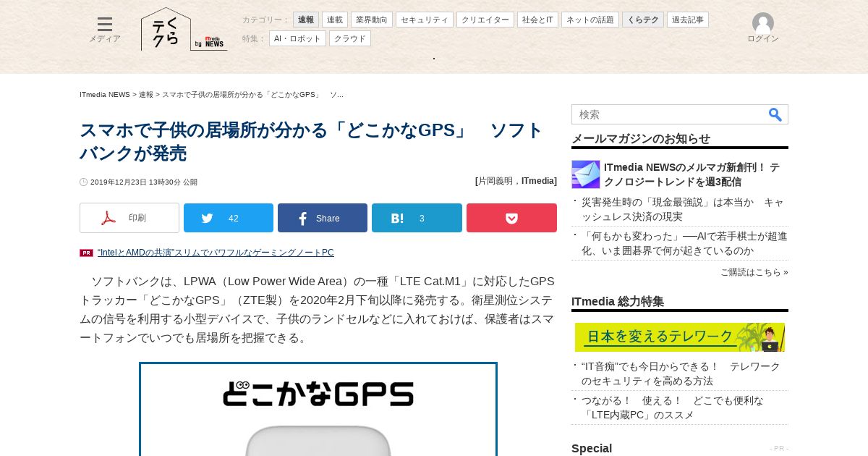Image resolution: width=868 pixels, height=456 pixels.
Task: Click into the 検索 search field
Action: (x=669, y=114)
